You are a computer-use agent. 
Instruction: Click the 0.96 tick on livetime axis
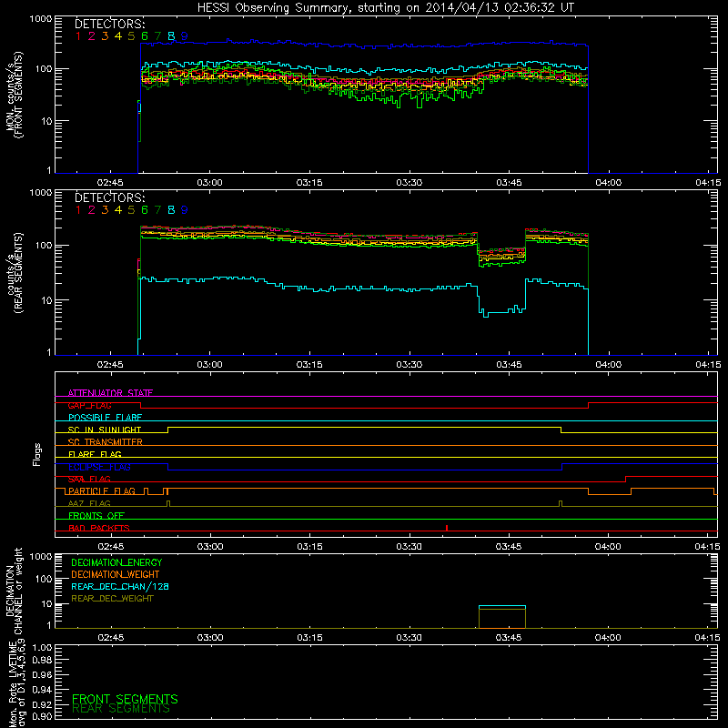pyautogui.click(x=42, y=674)
